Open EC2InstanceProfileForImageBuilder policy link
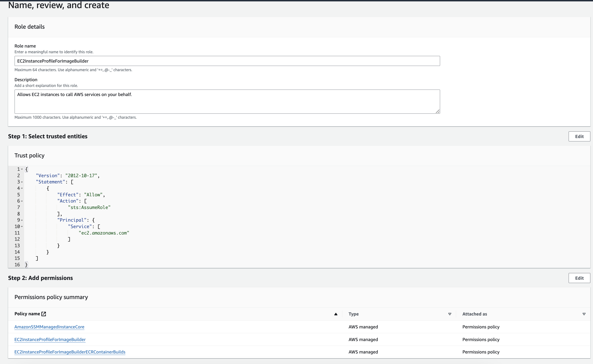The width and height of the screenshot is (593, 364). 50,339
